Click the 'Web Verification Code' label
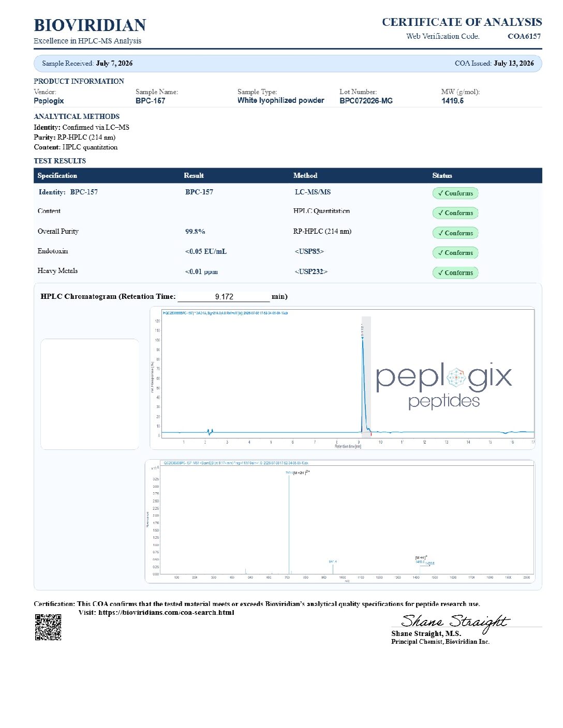Image resolution: width=563 pixels, height=728 pixels. coord(443,36)
